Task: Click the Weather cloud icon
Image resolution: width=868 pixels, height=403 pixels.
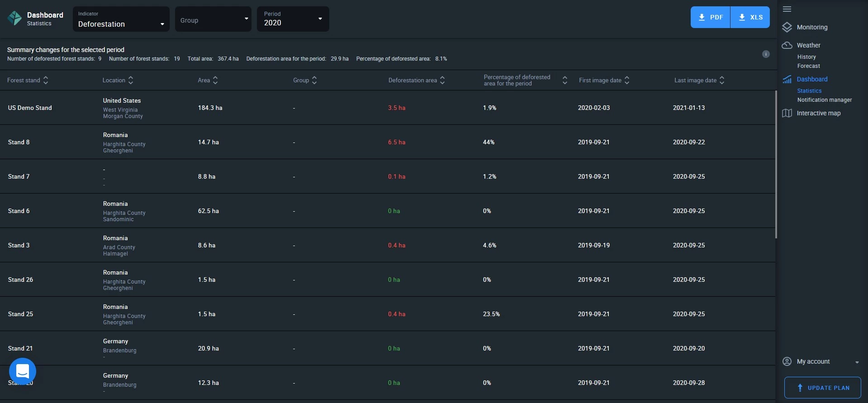Action: [787, 45]
